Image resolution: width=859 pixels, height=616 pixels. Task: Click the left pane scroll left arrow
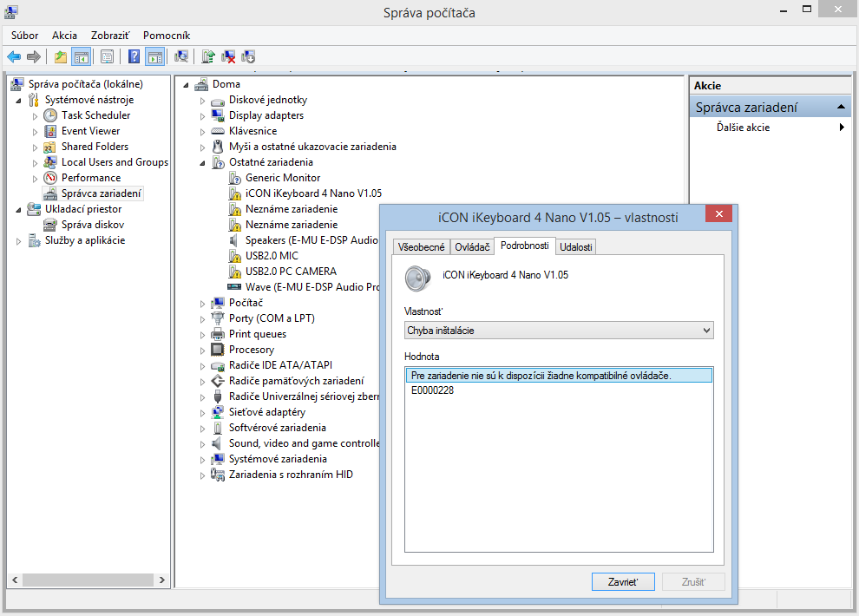[x=15, y=580]
